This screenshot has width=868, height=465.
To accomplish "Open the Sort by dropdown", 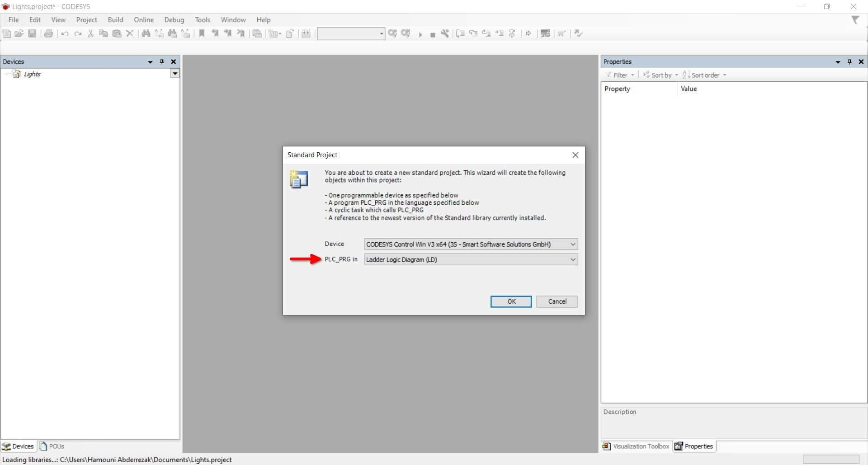I will [661, 75].
